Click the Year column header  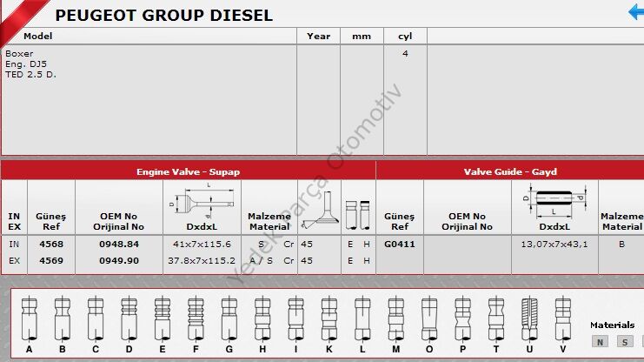coord(318,36)
